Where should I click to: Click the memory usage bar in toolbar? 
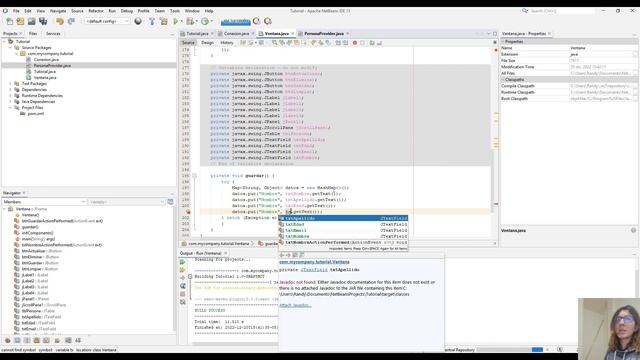coord(236,21)
